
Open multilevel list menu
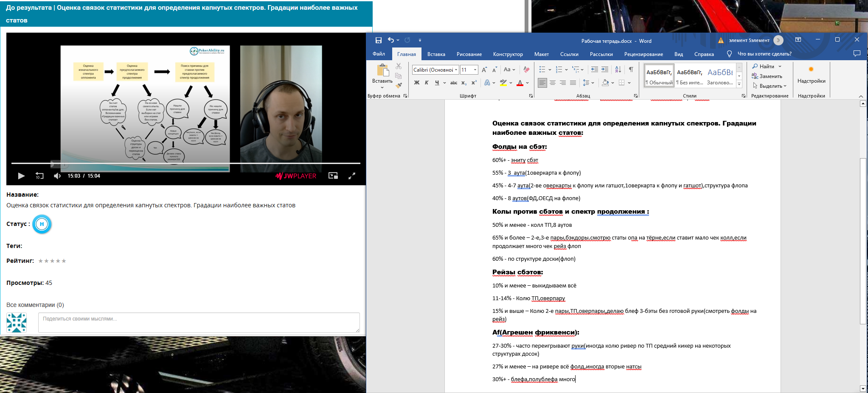click(x=578, y=70)
